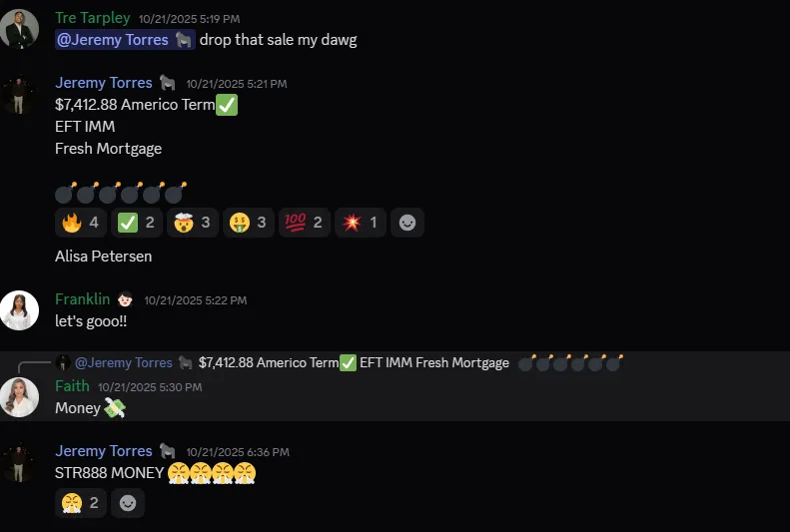Open Tre Tarpley's profile avatar
790x532 pixels.
(19, 29)
